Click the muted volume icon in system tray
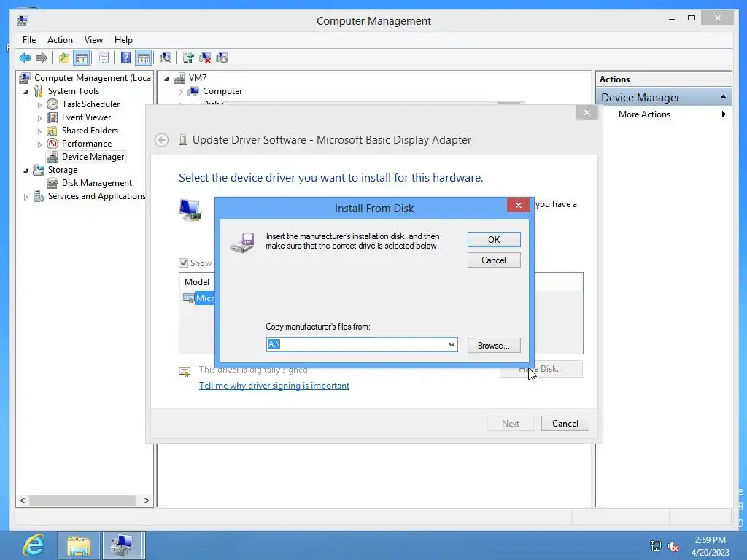The height and width of the screenshot is (560, 747). (x=673, y=546)
